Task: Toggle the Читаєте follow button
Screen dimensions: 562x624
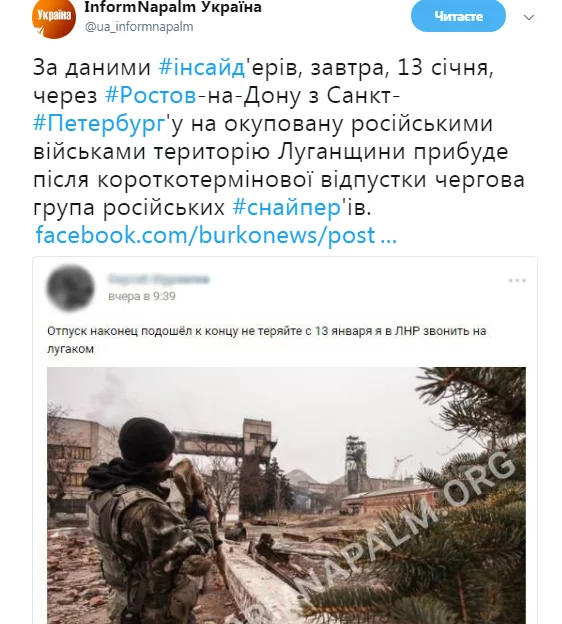Action: (x=458, y=16)
